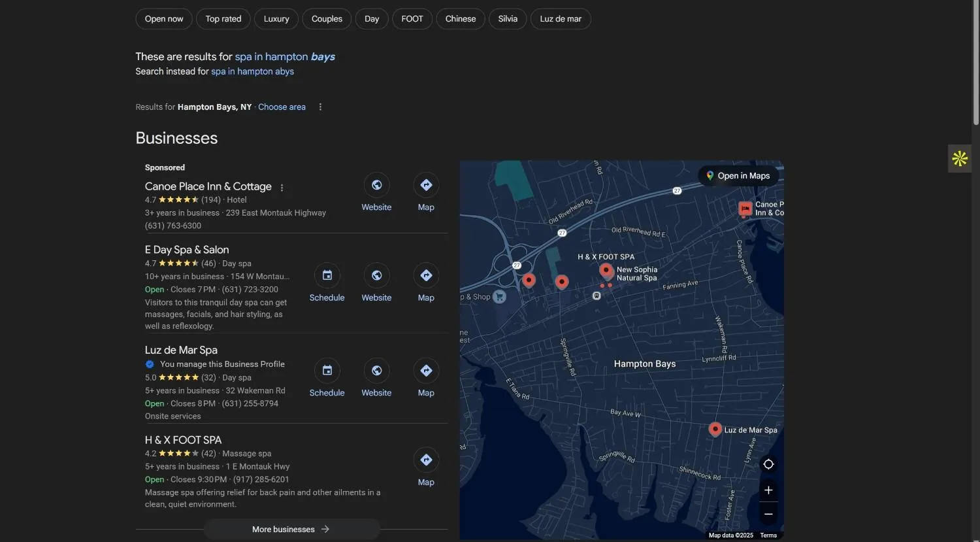Click the red pin just east of the Route 27 interchange

pyautogui.click(x=529, y=280)
